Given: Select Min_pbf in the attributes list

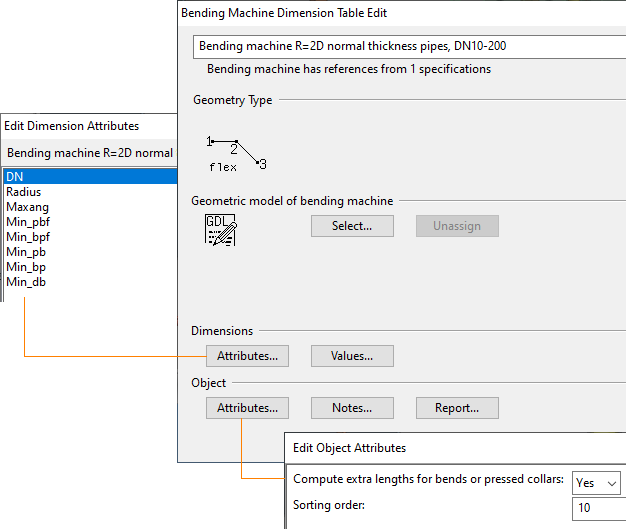Looking at the screenshot, I should pos(28,222).
